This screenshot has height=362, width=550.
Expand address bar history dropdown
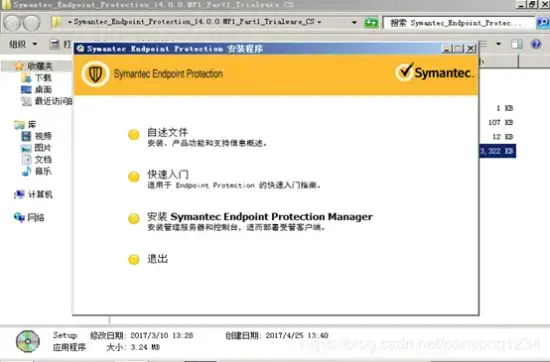point(354,22)
